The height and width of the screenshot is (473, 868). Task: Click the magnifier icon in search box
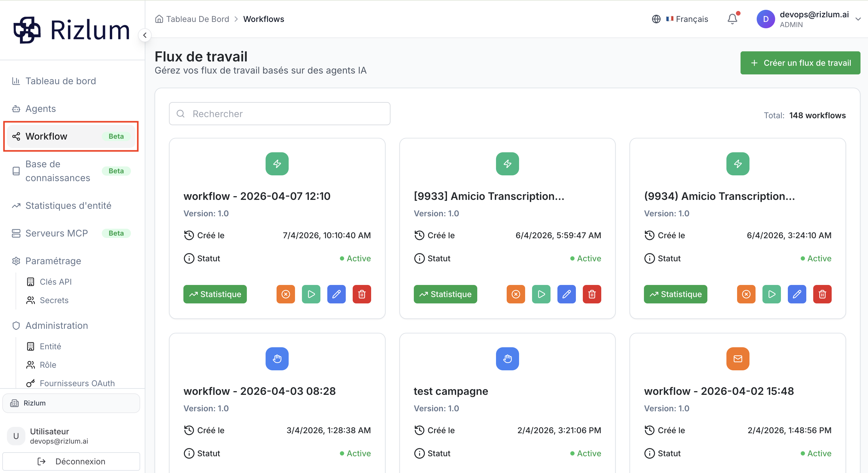181,114
